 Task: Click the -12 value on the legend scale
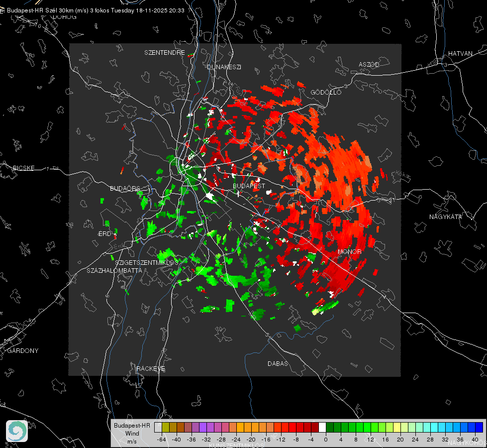281,440
